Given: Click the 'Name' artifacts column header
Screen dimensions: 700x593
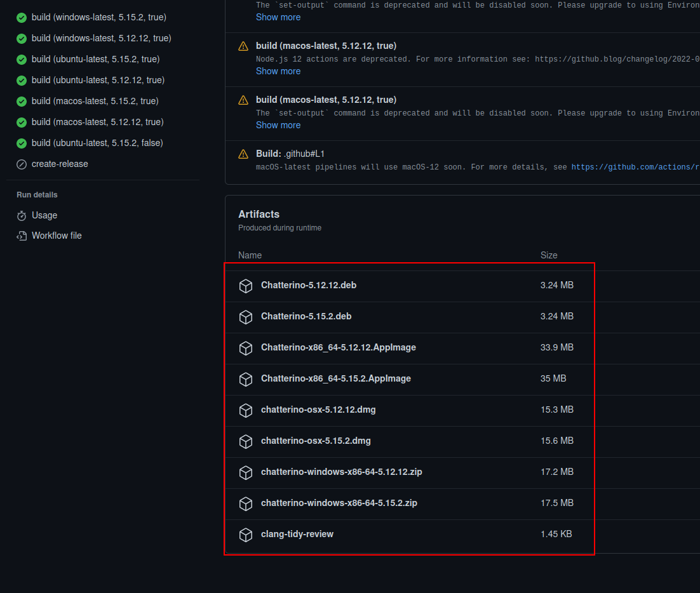Looking at the screenshot, I should tap(250, 255).
